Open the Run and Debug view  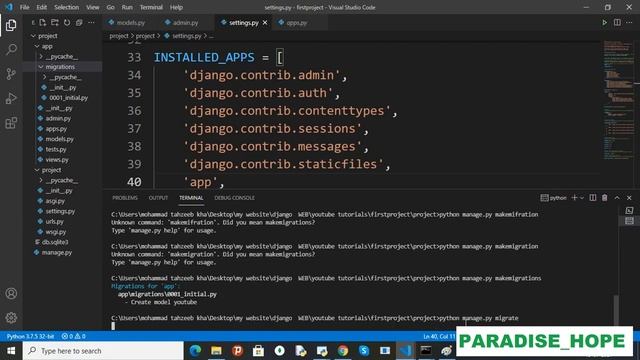pos(11,98)
